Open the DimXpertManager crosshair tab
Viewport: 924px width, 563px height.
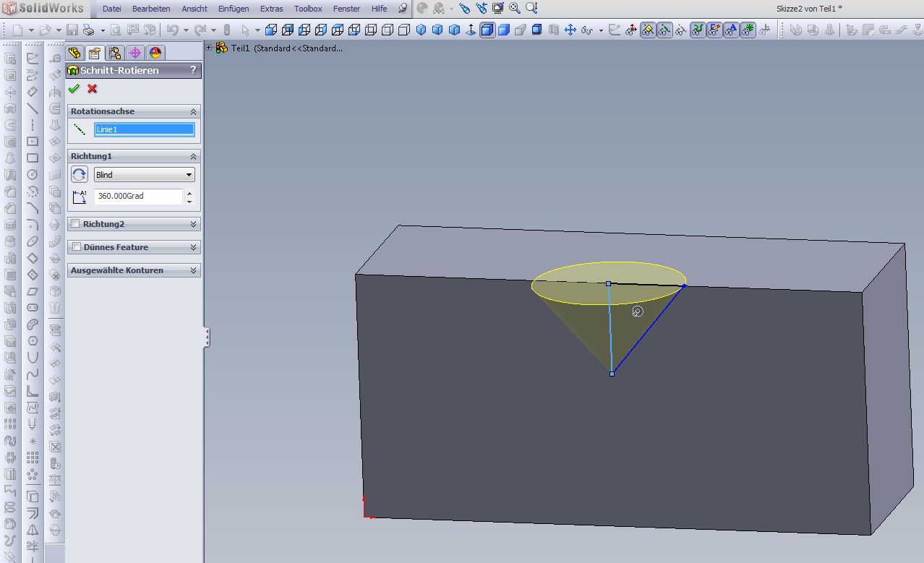pyautogui.click(x=134, y=53)
